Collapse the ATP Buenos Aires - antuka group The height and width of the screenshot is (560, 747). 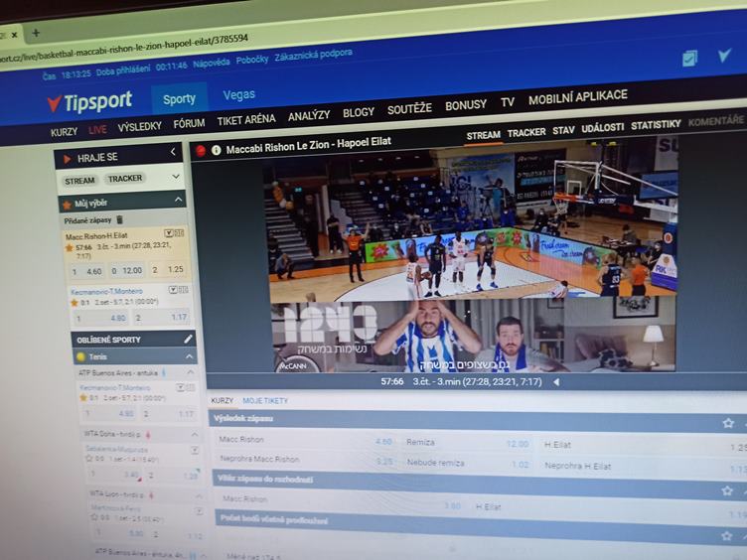(x=190, y=372)
